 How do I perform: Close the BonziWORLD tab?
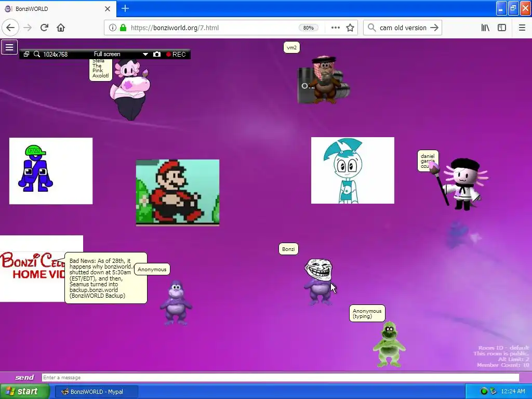108,9
